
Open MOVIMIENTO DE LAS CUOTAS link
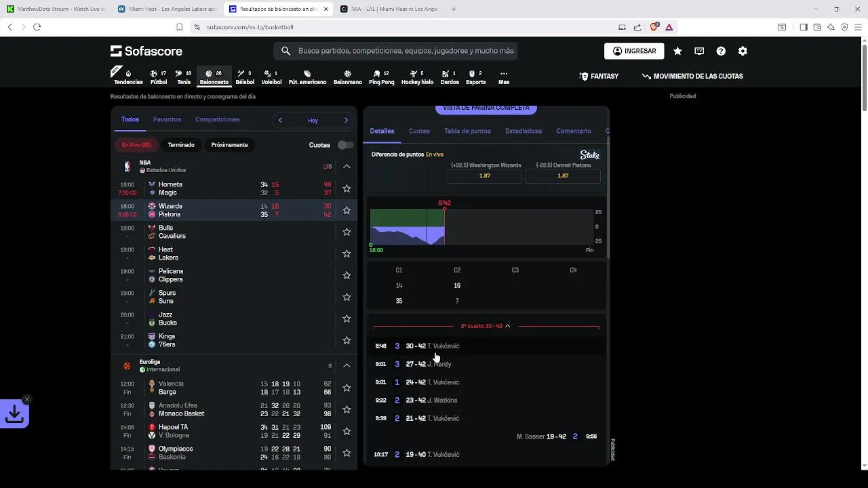click(x=692, y=77)
